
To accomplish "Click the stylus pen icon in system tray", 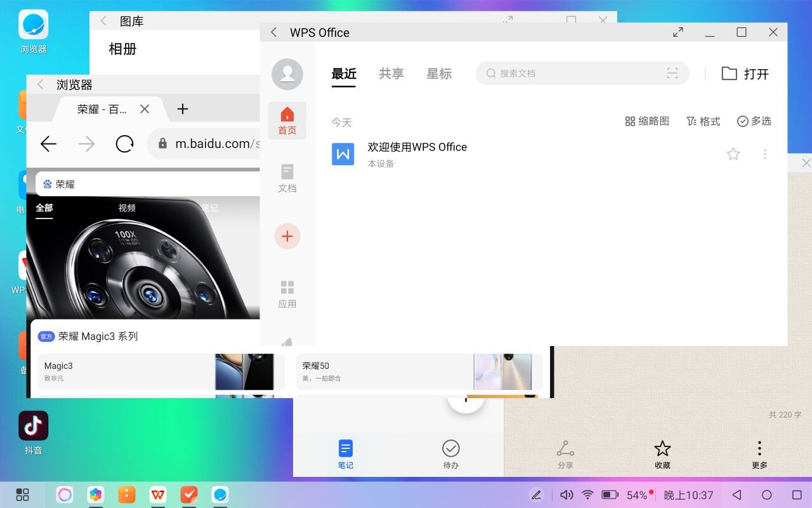I will tap(537, 495).
